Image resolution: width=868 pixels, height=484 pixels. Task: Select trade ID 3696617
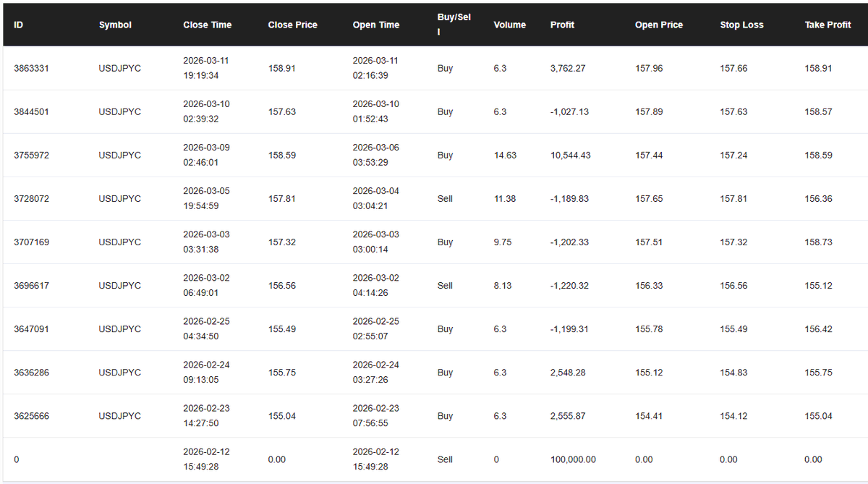(31, 285)
